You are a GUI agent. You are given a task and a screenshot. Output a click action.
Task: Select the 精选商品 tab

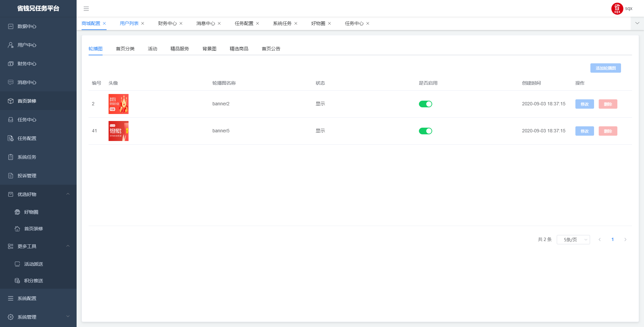[x=239, y=49]
